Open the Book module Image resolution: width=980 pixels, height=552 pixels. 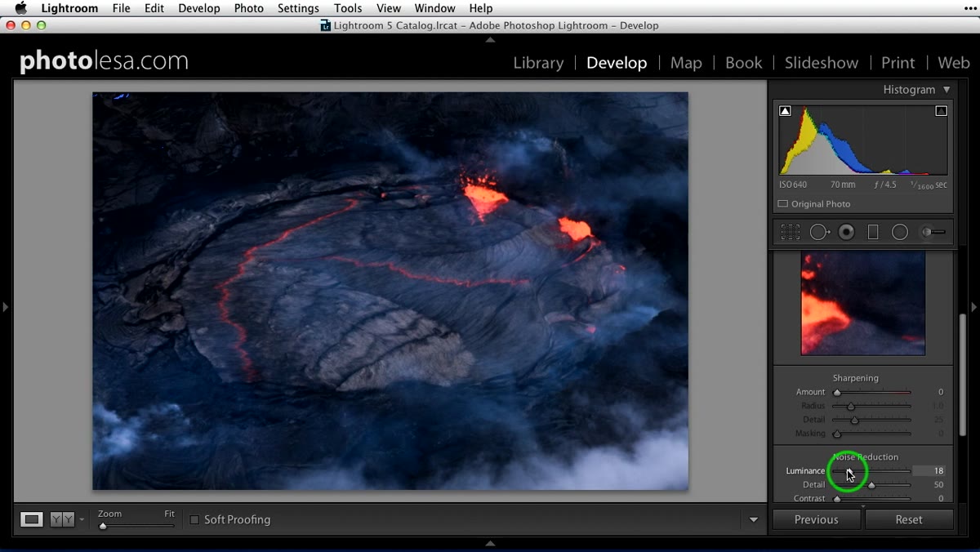click(x=744, y=63)
